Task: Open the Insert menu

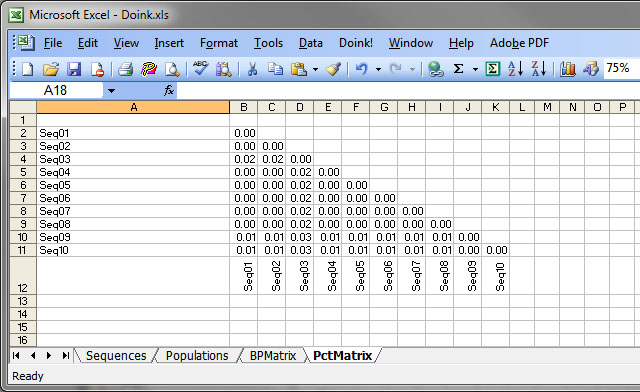Action: [169, 43]
